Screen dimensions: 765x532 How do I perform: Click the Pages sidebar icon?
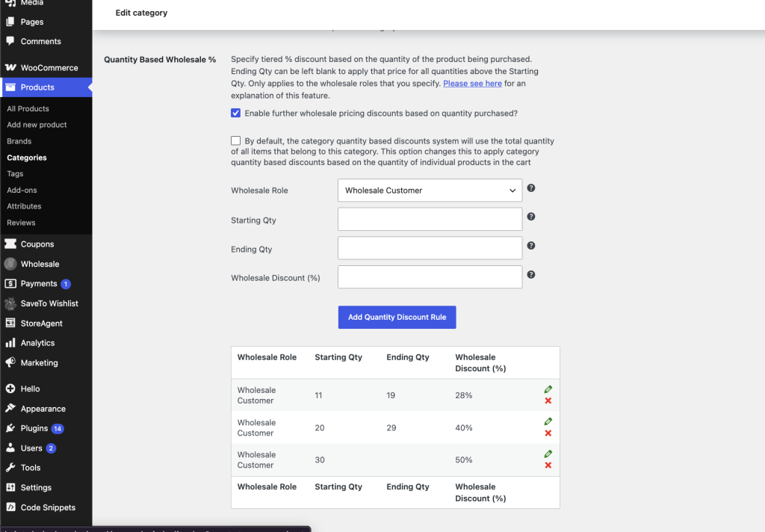point(10,22)
